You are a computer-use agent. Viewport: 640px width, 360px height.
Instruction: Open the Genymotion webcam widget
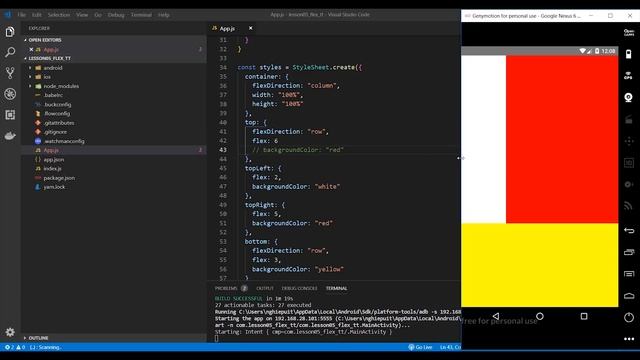pyautogui.click(x=629, y=98)
